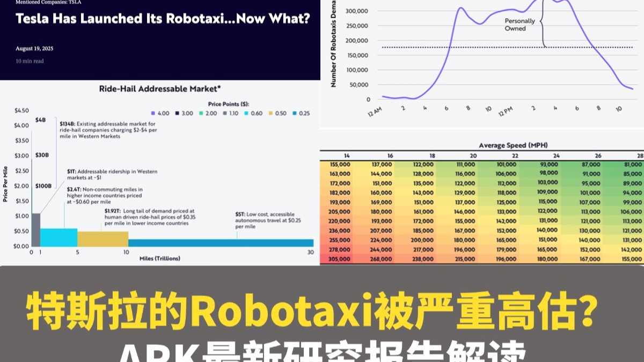Click the '185,000' table cell
The width and height of the screenshot is (644, 362).
click(x=422, y=231)
